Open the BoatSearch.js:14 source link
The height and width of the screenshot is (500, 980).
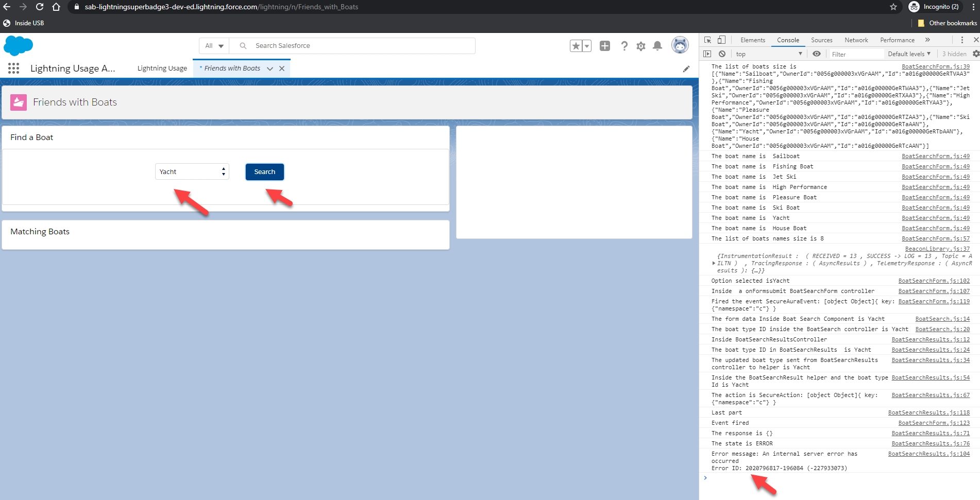(942, 319)
